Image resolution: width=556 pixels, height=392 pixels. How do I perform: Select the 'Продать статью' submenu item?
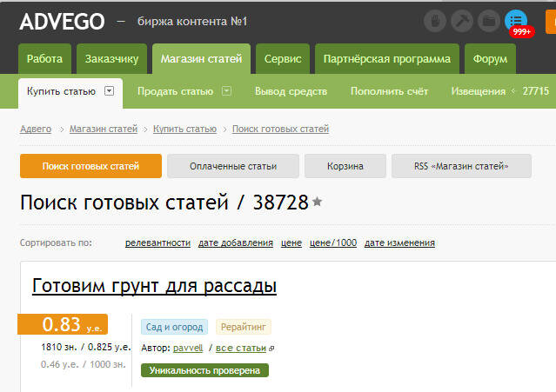175,91
